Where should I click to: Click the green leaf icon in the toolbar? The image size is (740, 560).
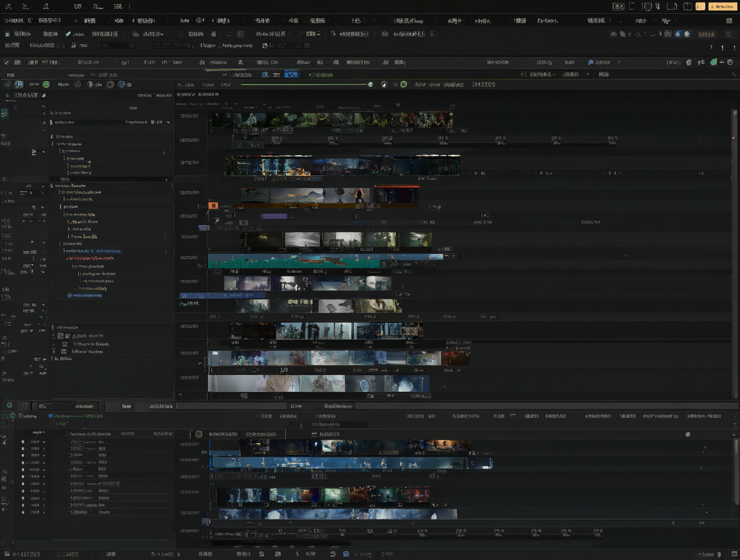(x=714, y=62)
